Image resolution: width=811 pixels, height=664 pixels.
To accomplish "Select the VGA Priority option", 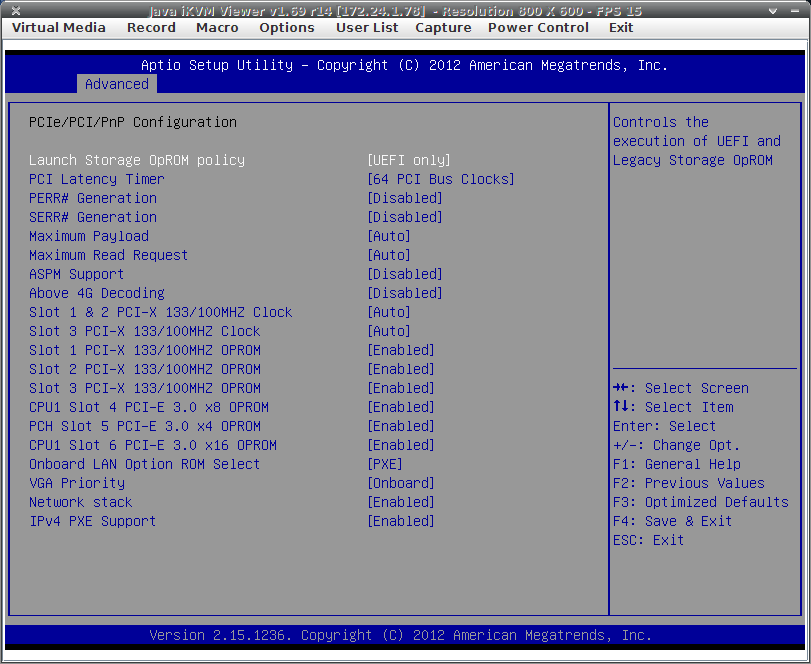I will [x=77, y=483].
